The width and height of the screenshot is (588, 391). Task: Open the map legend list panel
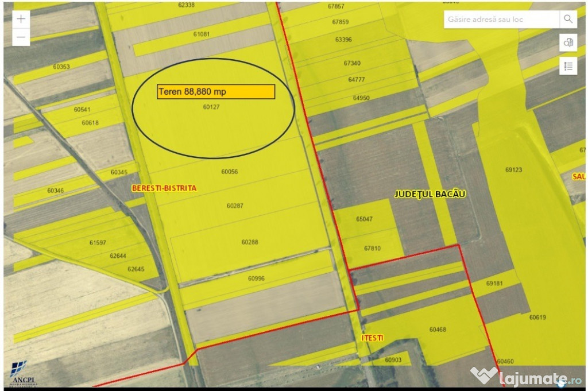568,66
